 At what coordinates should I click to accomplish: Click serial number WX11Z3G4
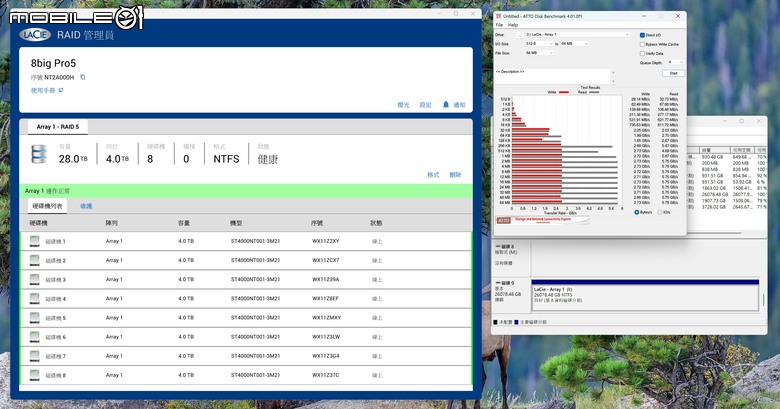326,356
